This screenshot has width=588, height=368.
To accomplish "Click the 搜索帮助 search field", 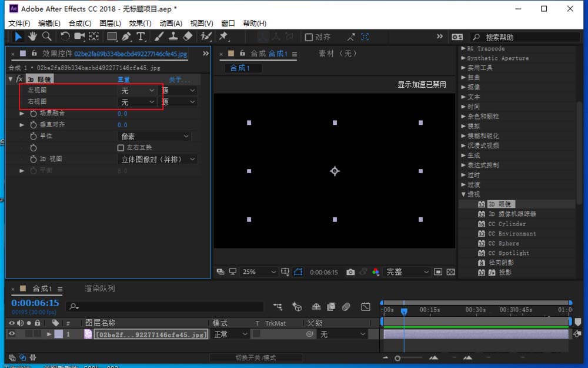I will (x=523, y=37).
